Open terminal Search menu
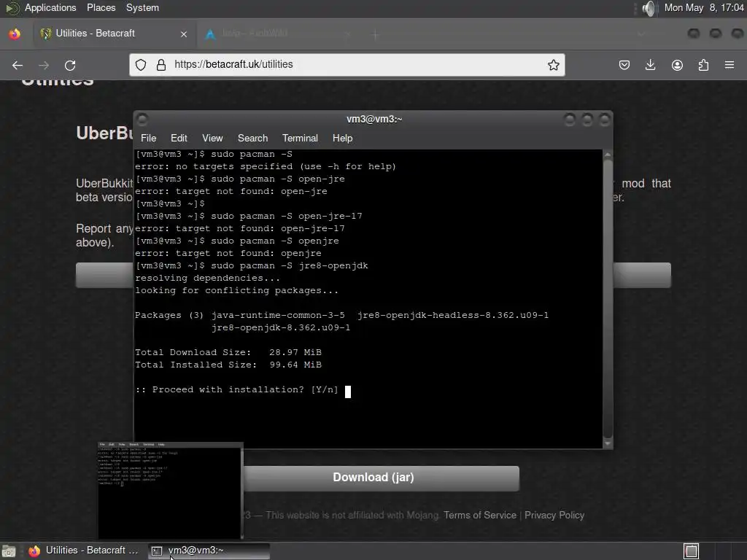This screenshot has height=560, width=747. coord(252,138)
